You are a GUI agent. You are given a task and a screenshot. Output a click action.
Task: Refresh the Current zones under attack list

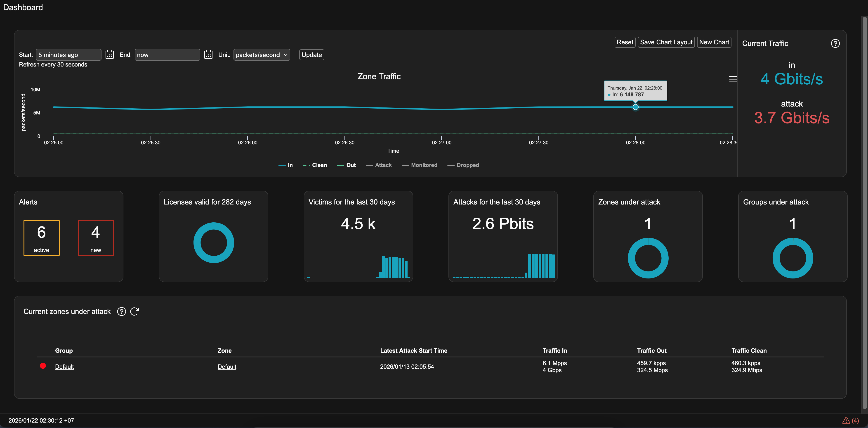click(134, 311)
